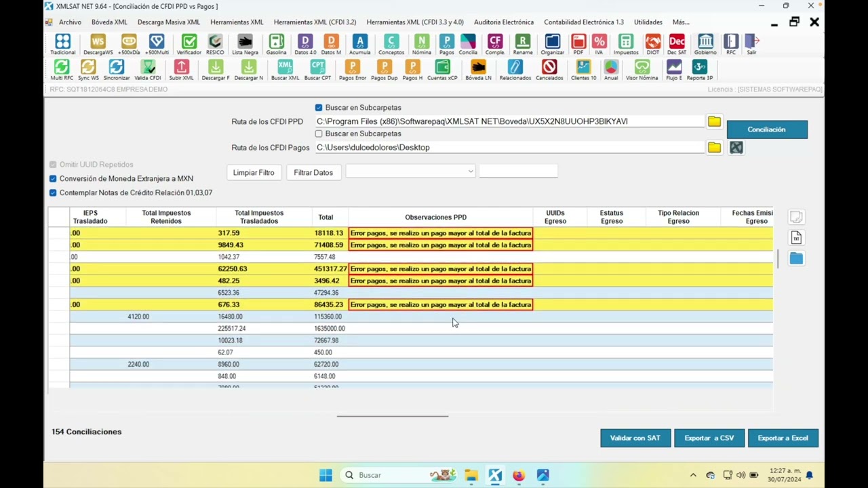
Task: Click the Subir XML icon
Action: (181, 70)
